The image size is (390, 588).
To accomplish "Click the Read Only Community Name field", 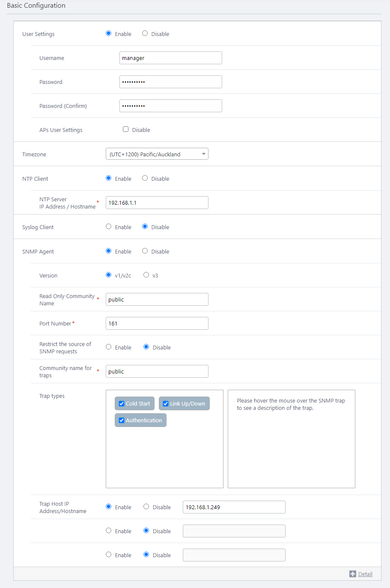I will [157, 299].
